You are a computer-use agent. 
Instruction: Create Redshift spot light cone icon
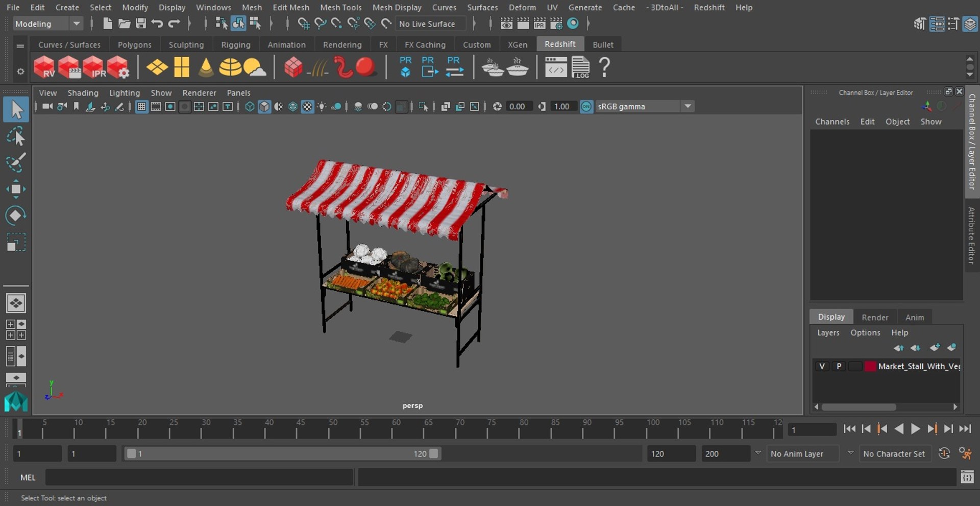(206, 67)
